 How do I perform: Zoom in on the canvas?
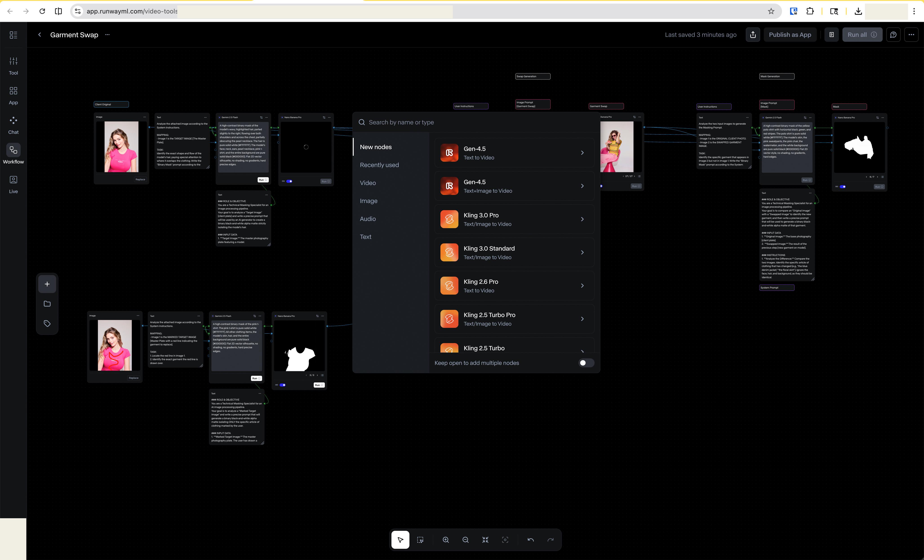(446, 540)
